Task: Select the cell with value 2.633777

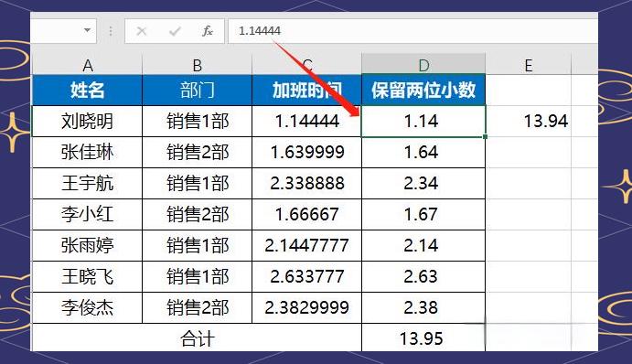Action: [x=306, y=276]
